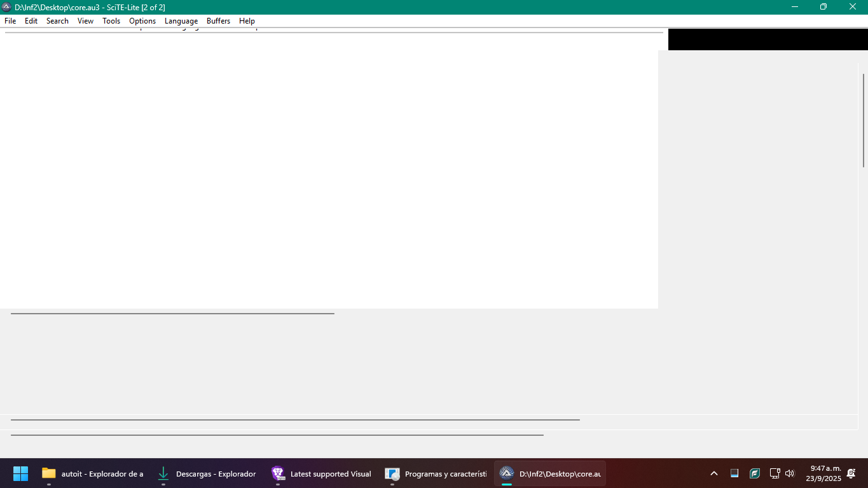
Task: Open the File menu
Action: click(x=10, y=21)
